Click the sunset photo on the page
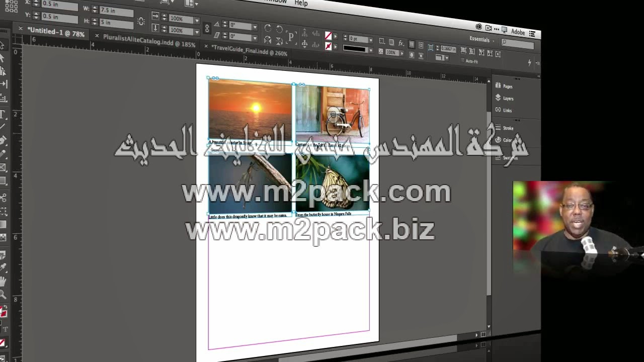Viewport: 644px width, 362px height. click(250, 109)
